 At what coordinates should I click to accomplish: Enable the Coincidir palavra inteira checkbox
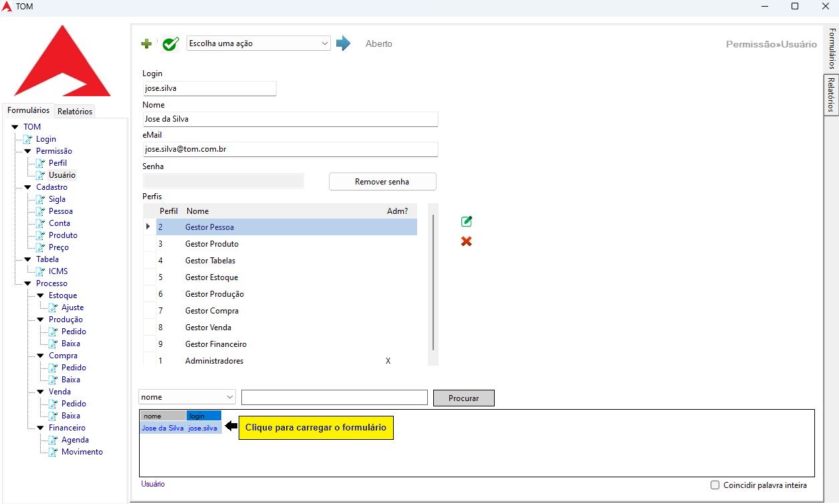pyautogui.click(x=715, y=485)
